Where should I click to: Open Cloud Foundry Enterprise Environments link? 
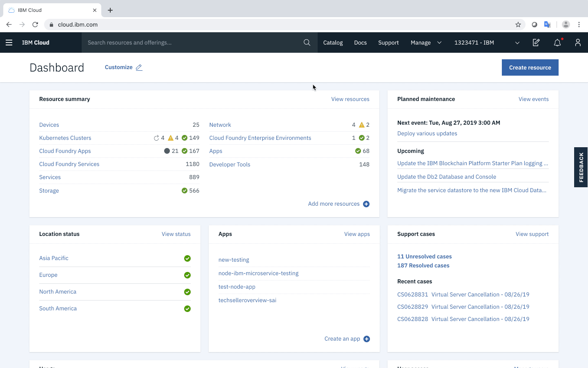(260, 138)
